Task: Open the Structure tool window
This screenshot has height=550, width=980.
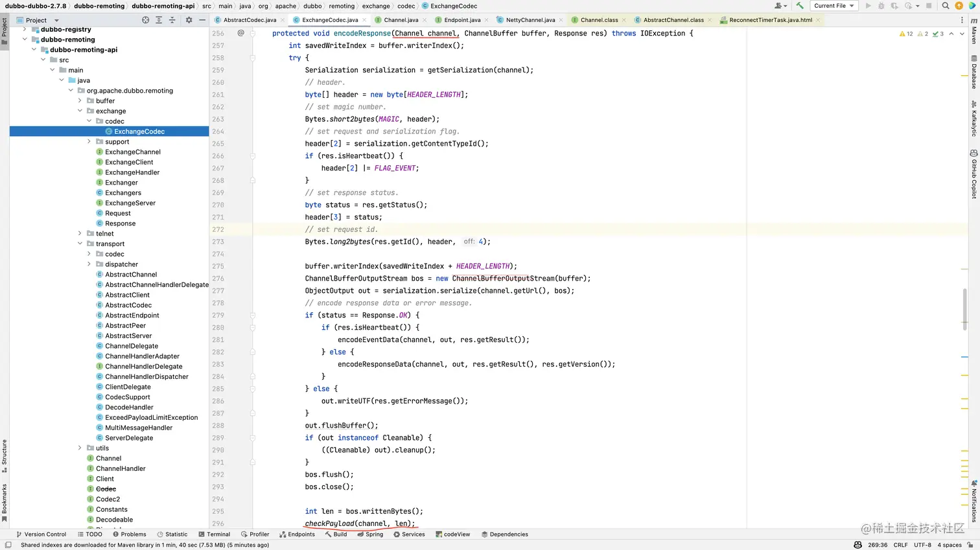Action: pyautogui.click(x=5, y=455)
